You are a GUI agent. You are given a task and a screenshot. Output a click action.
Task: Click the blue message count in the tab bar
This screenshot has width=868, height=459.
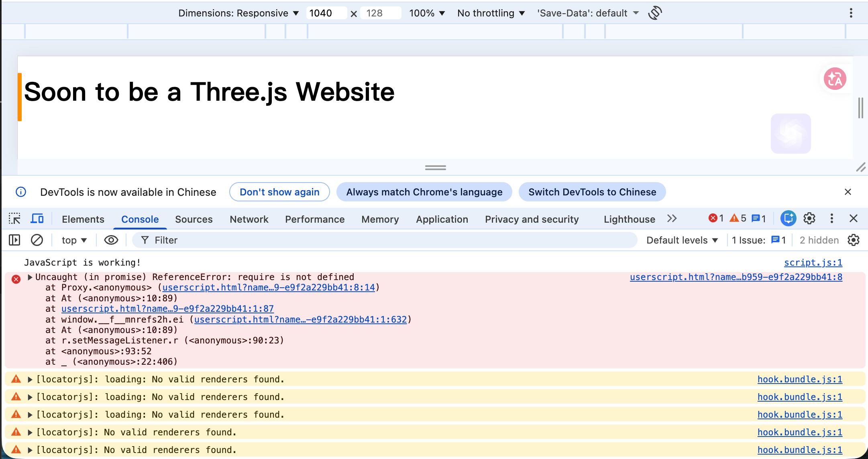pyautogui.click(x=759, y=218)
